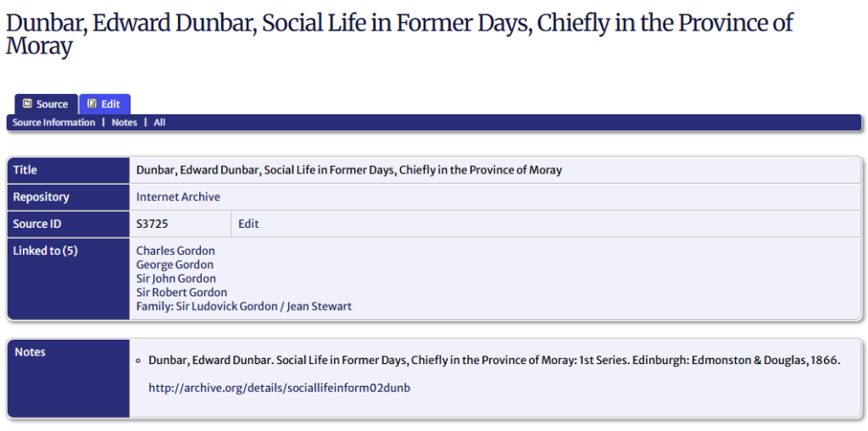Select the Source Information submenu item
This screenshot has width=868, height=431.
[x=53, y=123]
